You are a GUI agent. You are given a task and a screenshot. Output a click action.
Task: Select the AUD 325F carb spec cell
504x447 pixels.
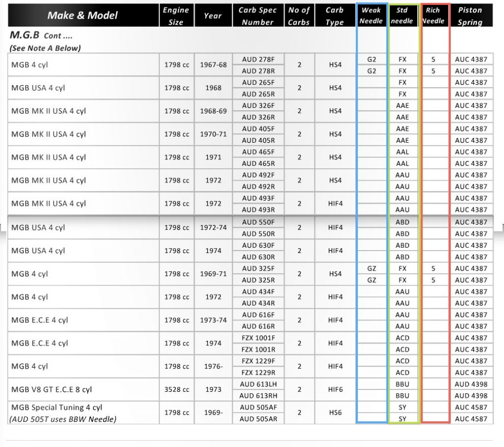tap(258, 268)
